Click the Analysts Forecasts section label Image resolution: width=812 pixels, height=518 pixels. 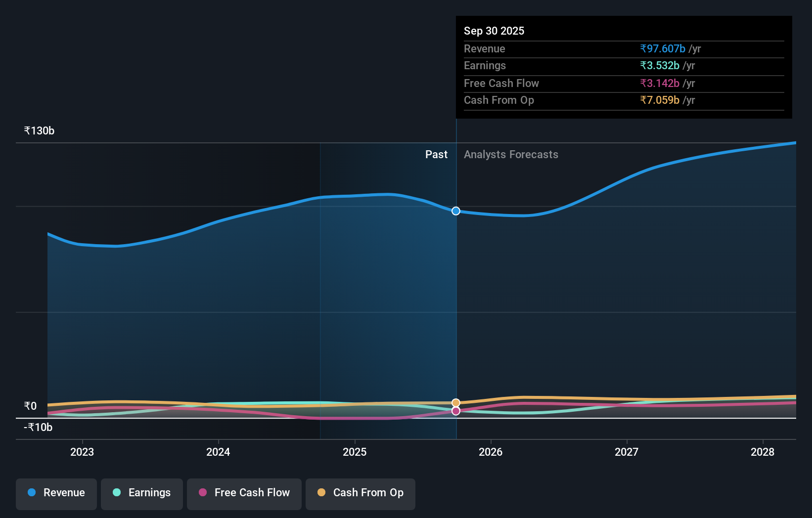[511, 154]
